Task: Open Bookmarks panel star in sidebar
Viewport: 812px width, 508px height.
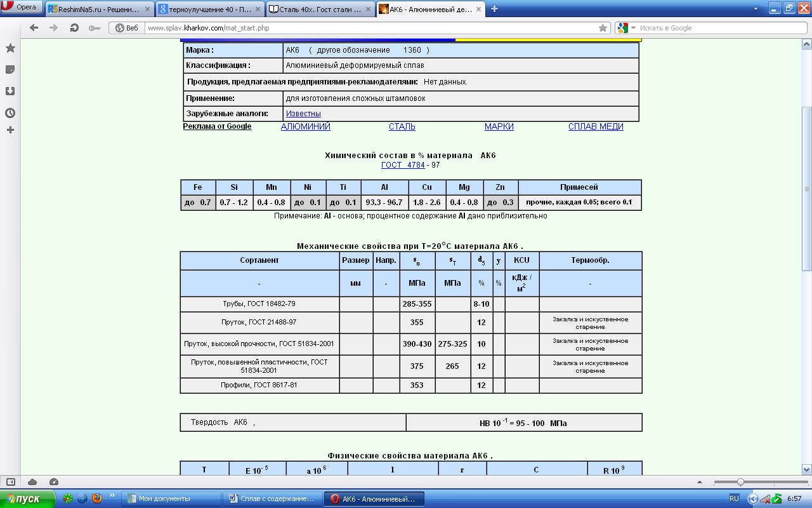Action: [10, 48]
